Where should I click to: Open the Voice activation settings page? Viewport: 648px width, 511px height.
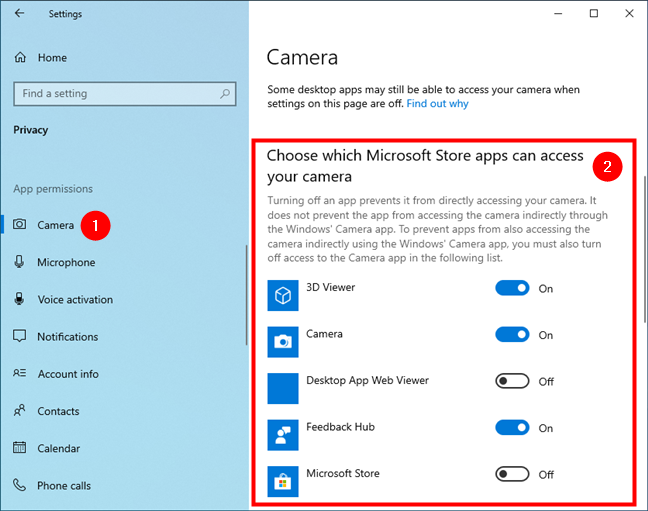point(75,299)
